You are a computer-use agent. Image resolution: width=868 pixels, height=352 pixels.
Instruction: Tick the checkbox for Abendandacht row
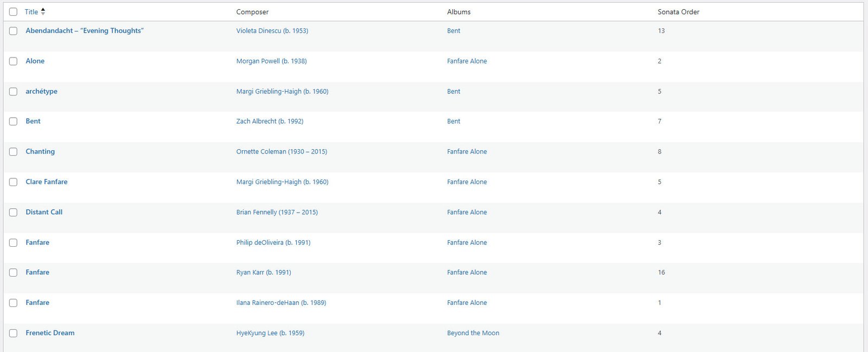[13, 31]
